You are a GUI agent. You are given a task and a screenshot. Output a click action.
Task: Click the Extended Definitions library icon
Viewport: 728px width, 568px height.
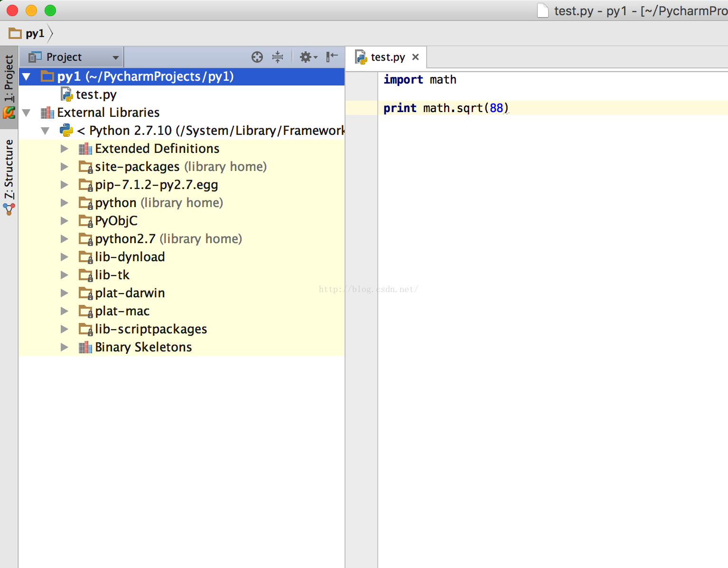85,149
